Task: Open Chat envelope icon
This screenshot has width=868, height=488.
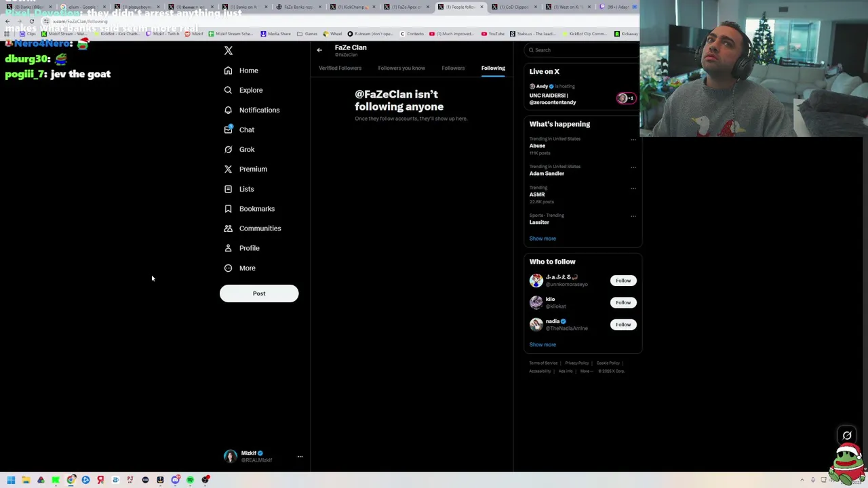Action: (x=228, y=129)
